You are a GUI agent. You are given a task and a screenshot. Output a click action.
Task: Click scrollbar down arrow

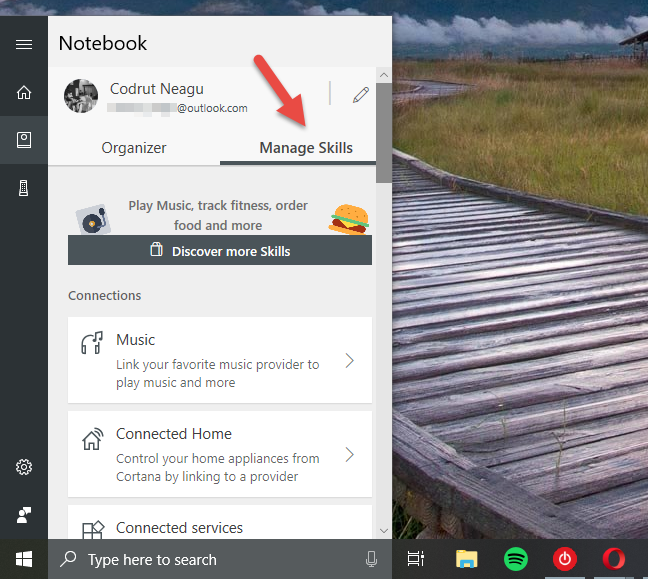(x=384, y=531)
